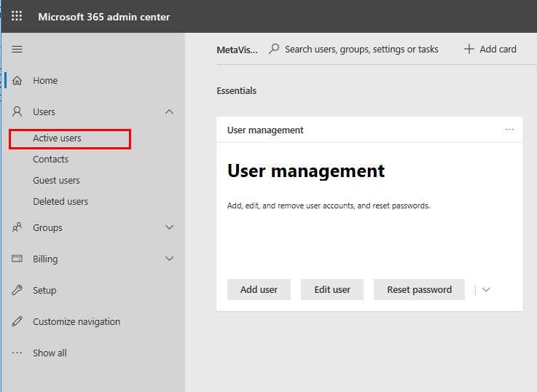Open the User management card ellipsis menu

point(509,130)
